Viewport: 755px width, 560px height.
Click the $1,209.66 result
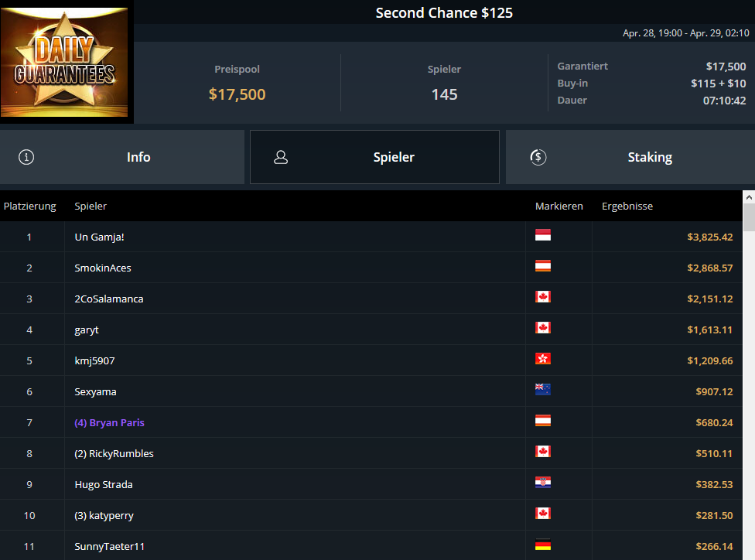click(709, 360)
